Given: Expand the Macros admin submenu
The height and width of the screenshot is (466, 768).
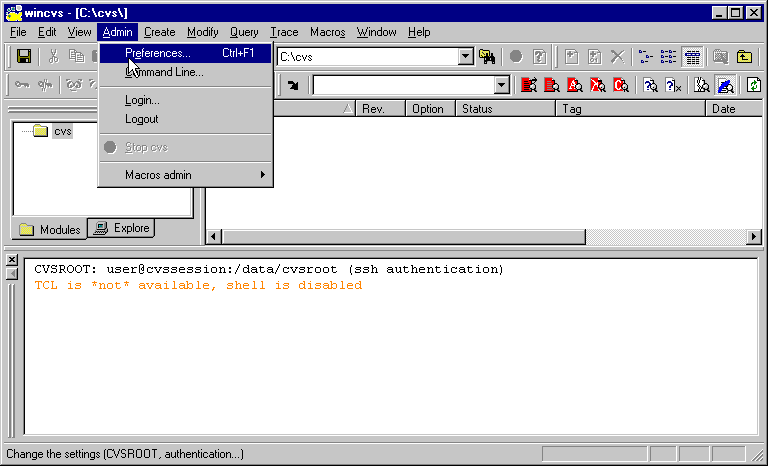Looking at the screenshot, I should click(x=185, y=175).
